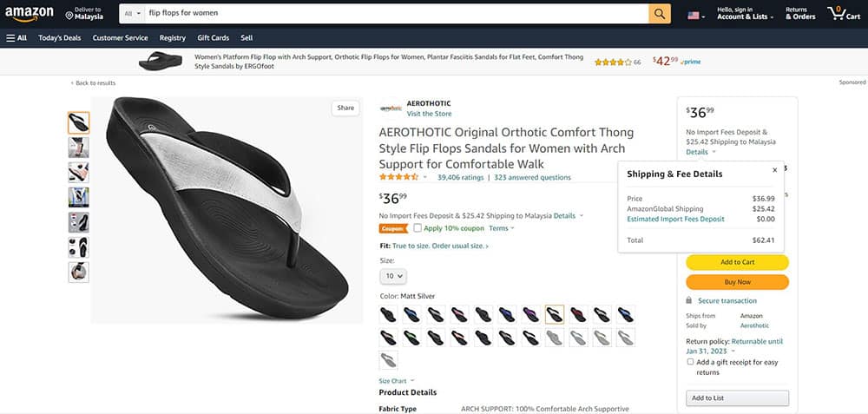Open the All hamburger menu

point(16,38)
